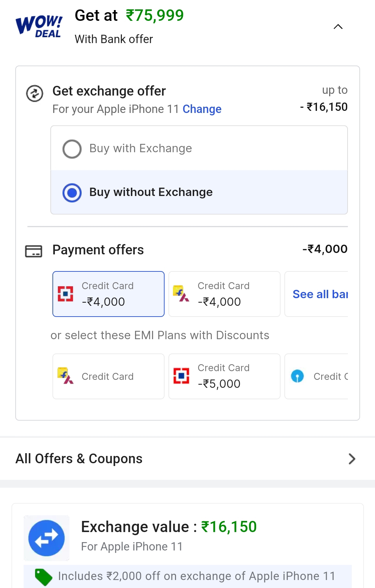Click the exchange offer circular arrows icon
The image size is (375, 588).
coord(35,93)
